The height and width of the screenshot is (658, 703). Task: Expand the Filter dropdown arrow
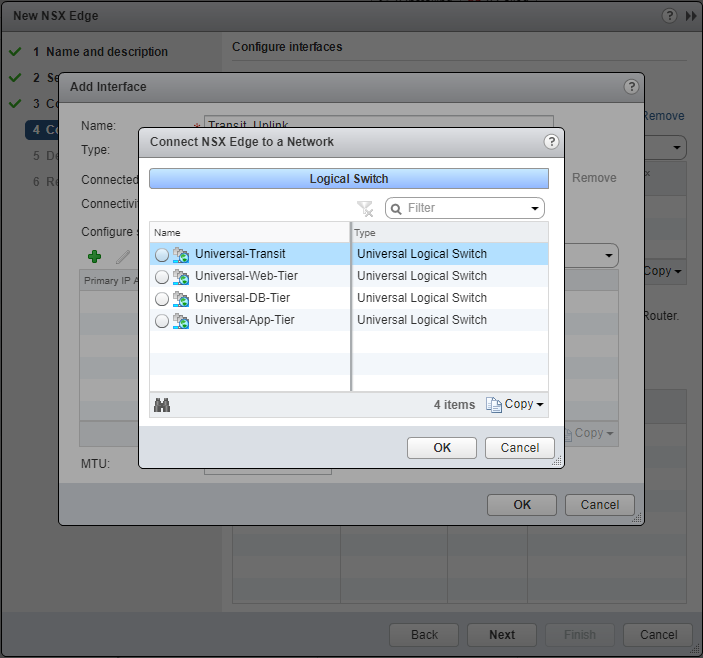(x=534, y=208)
